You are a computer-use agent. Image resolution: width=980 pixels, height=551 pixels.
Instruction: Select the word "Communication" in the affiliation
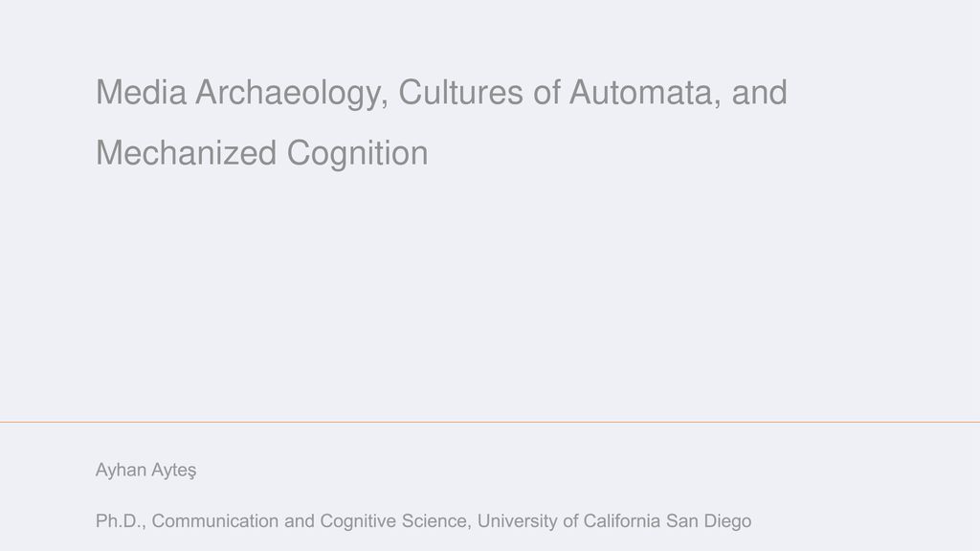[215, 521]
